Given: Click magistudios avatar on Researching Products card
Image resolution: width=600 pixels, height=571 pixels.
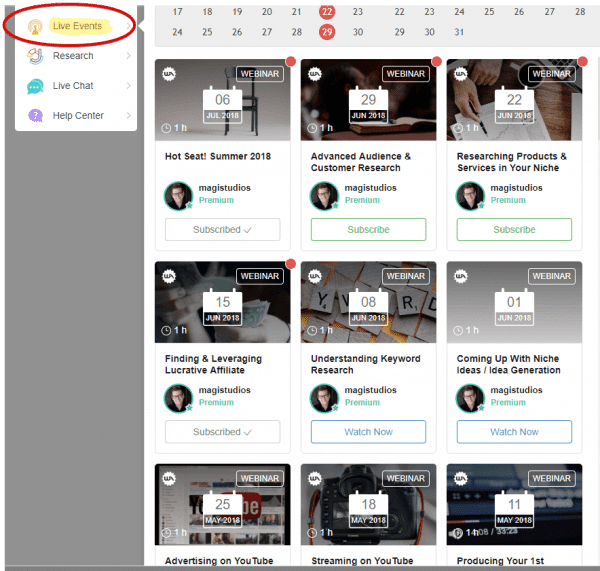Looking at the screenshot, I should tap(470, 196).
